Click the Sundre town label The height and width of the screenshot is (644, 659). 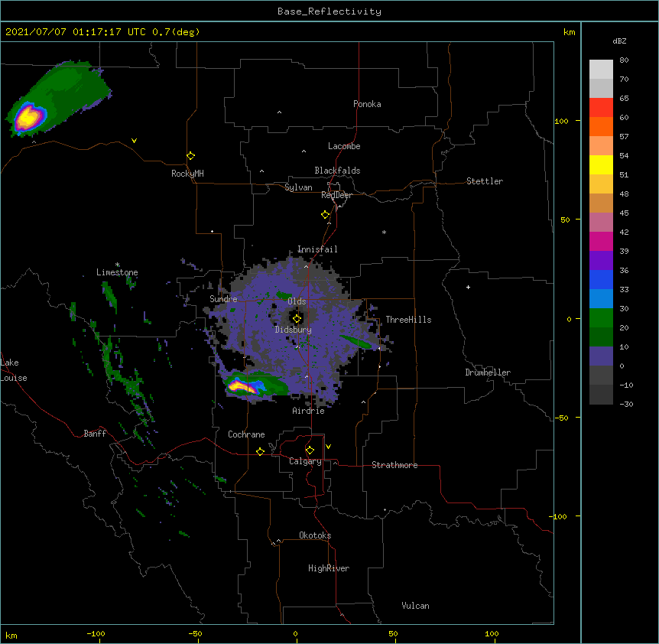[223, 299]
